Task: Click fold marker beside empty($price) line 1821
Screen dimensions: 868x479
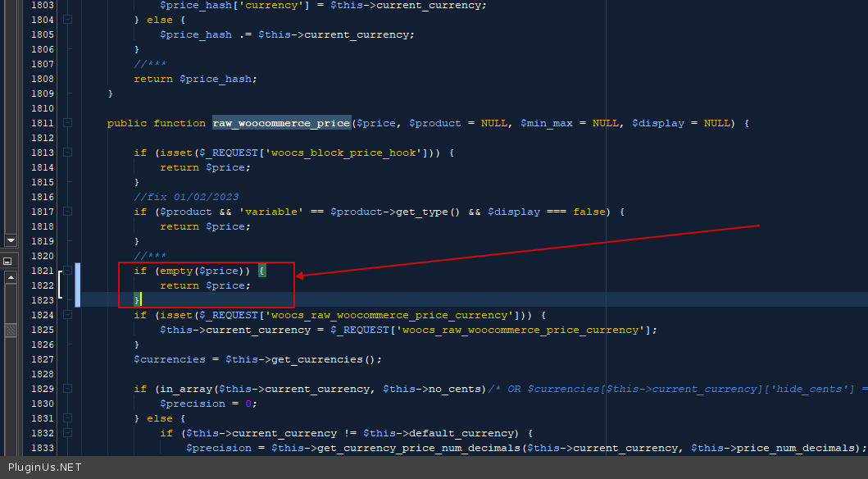Action: [68, 271]
